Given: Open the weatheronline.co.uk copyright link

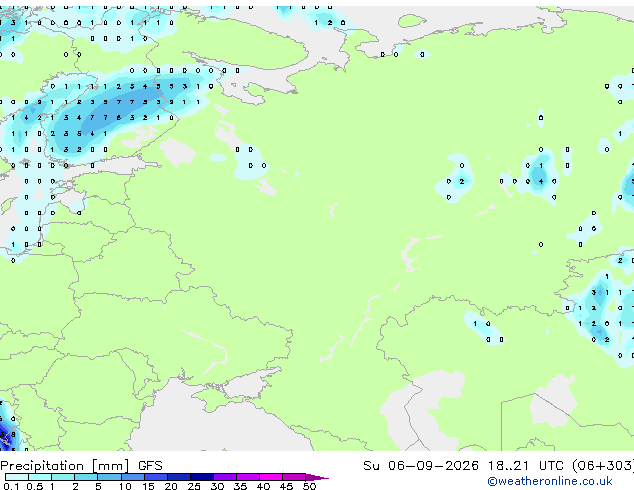Looking at the screenshot, I should (x=550, y=481).
